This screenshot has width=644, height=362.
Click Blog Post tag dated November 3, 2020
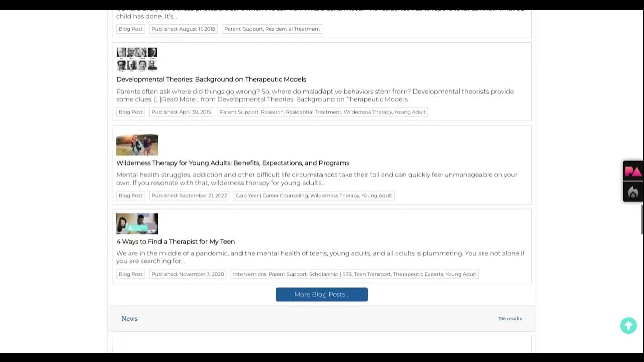coord(130,274)
